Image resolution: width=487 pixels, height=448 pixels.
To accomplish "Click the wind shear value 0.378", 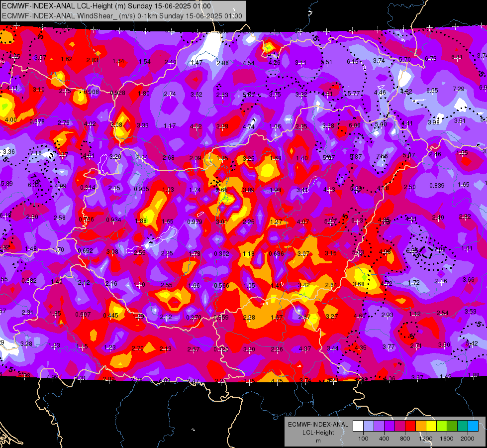I will [37, 121].
